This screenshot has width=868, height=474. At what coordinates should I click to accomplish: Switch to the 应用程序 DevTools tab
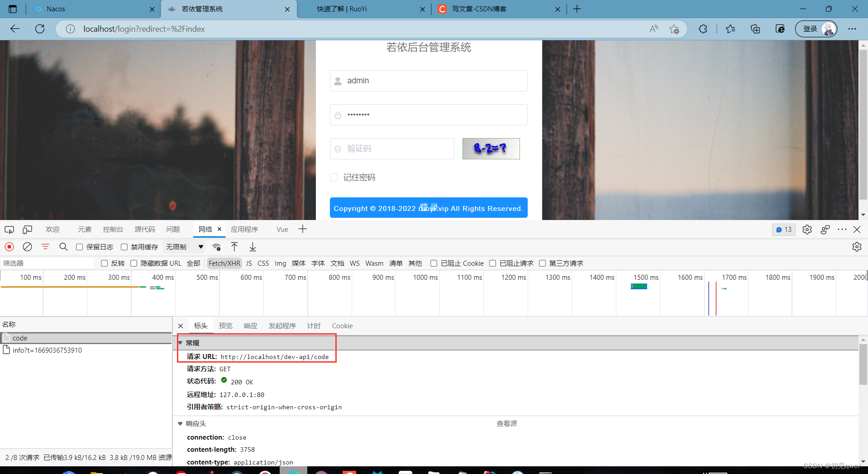[244, 230]
